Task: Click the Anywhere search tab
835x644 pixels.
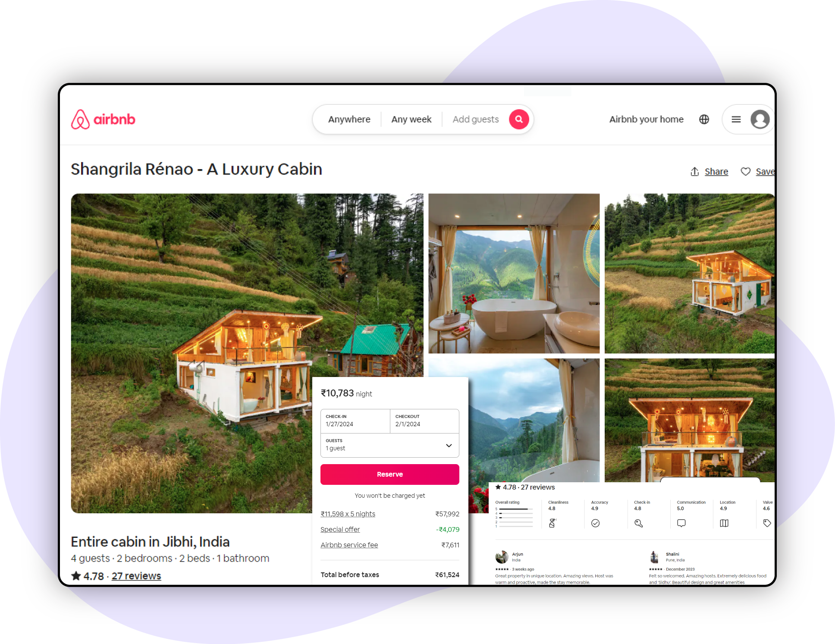Action: 349,120
